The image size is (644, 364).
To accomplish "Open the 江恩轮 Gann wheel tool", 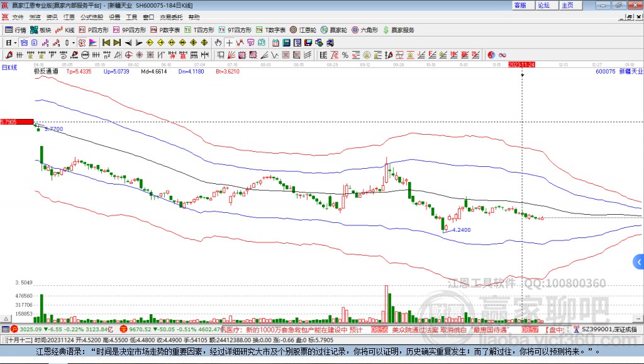I will pos(304,30).
